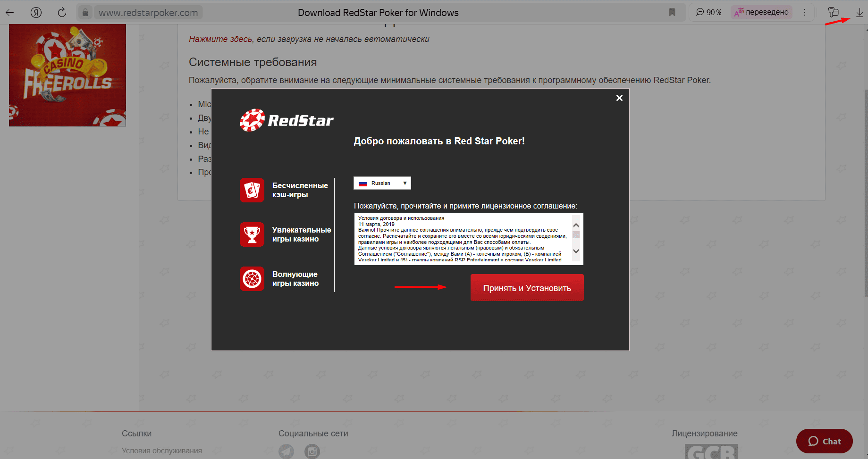
Task: Open the Yandex home icon
Action: (36, 13)
